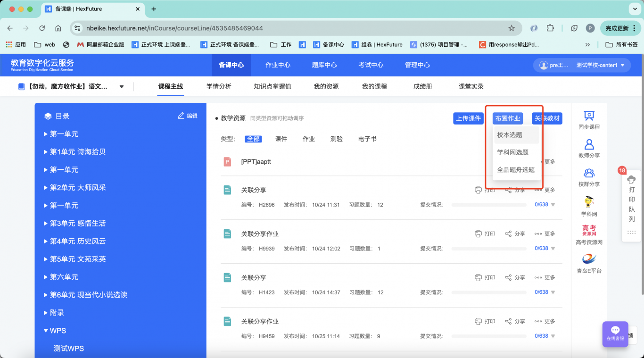The image size is (644, 358).
Task: Open the Chrome extensions puzzle icon
Action: (x=550, y=28)
